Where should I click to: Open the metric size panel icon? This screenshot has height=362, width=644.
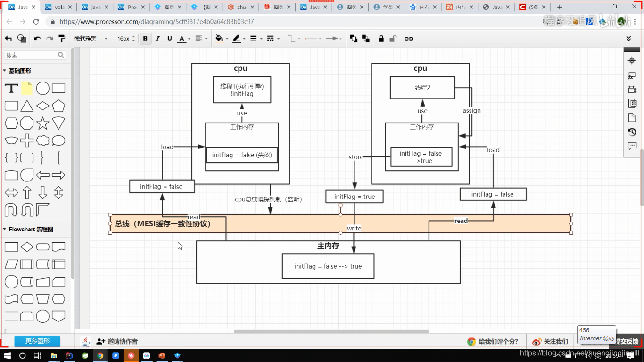[x=632, y=90]
